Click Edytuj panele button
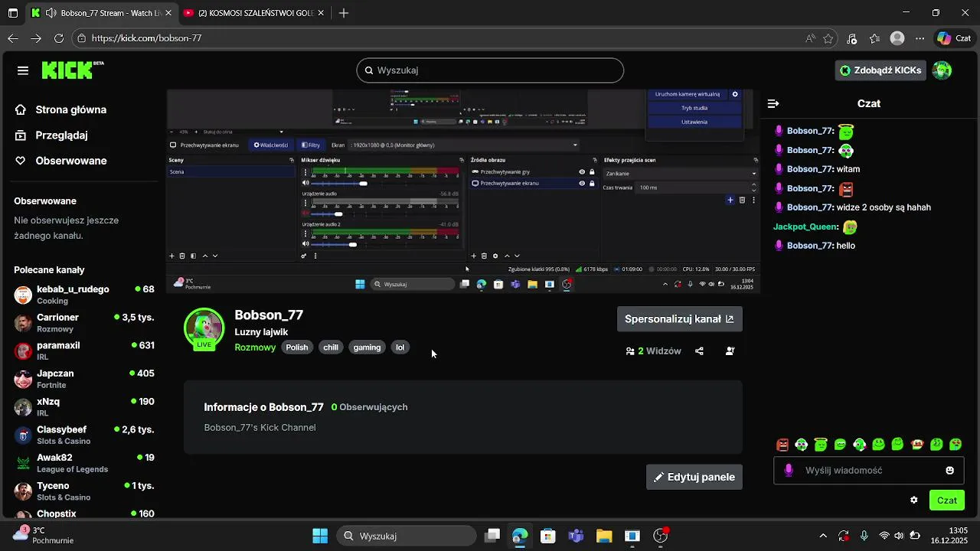 694,477
